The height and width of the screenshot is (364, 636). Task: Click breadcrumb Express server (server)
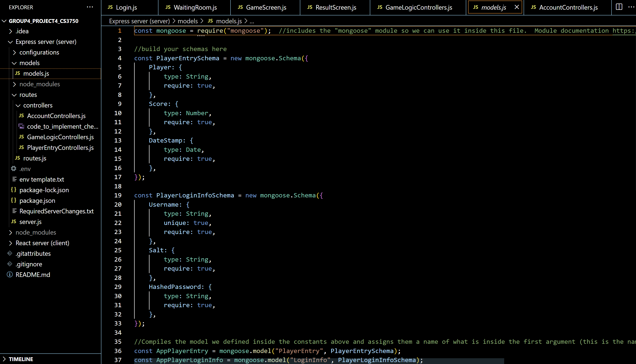140,21
